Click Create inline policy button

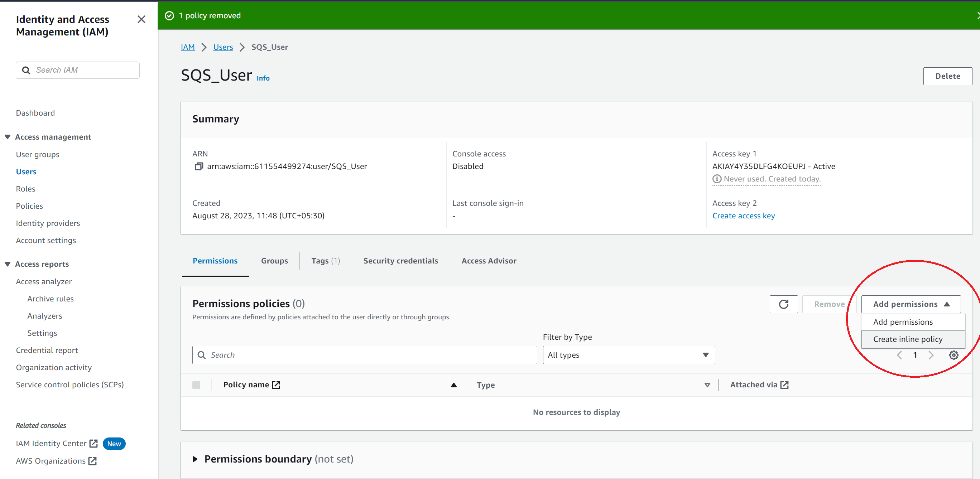[908, 338]
